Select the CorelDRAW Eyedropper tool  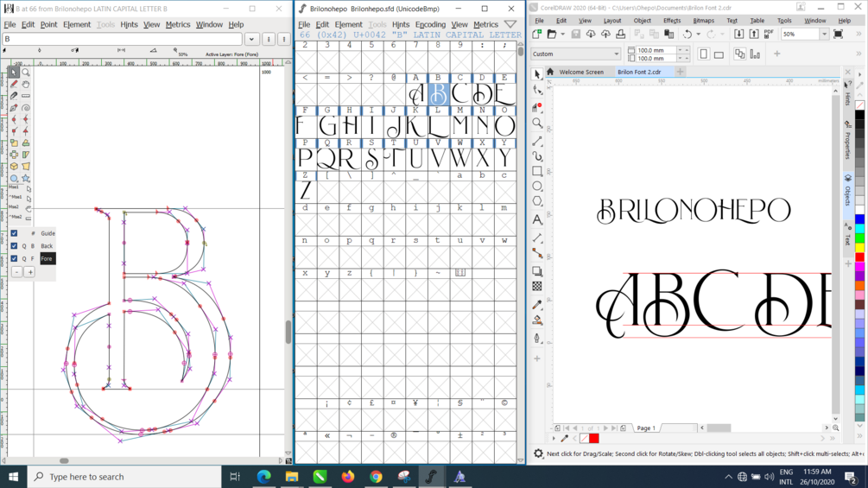pos(537,305)
